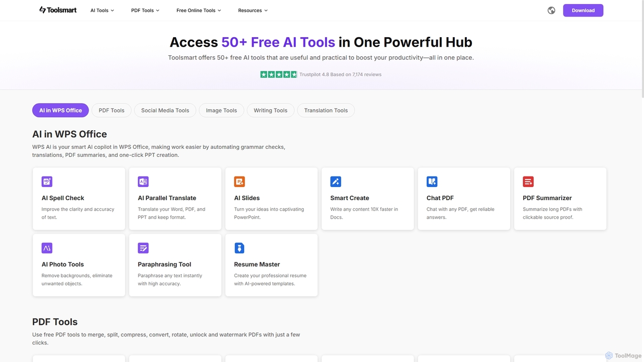Screen dimensions: 644x362
Task: Expand the Resources menu
Action: [253, 10]
